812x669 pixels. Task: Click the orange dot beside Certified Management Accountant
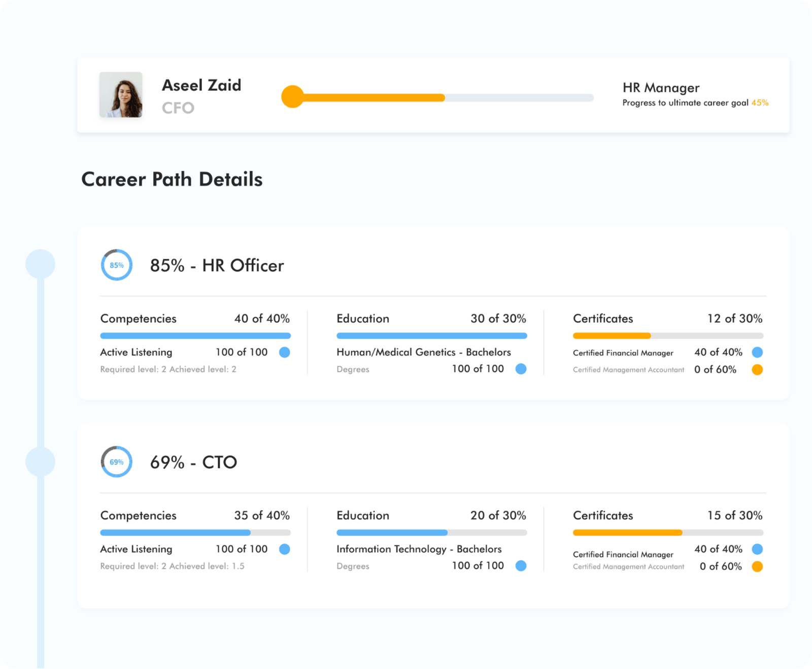pyautogui.click(x=757, y=370)
